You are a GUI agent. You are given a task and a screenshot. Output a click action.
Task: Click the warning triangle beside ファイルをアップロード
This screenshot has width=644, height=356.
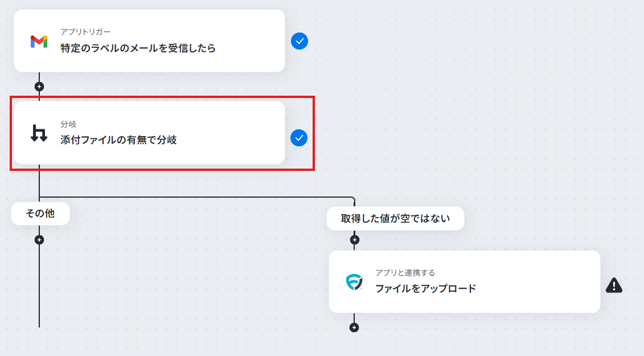[614, 285]
